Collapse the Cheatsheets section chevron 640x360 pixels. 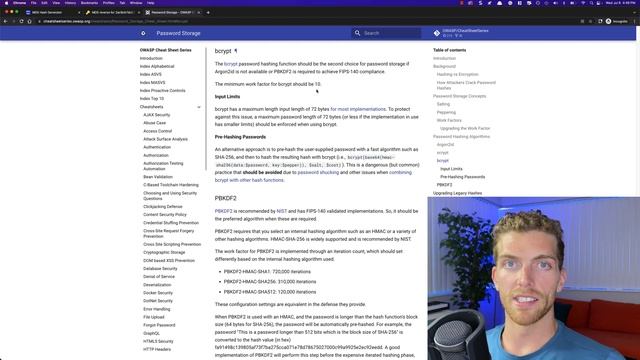[199, 107]
